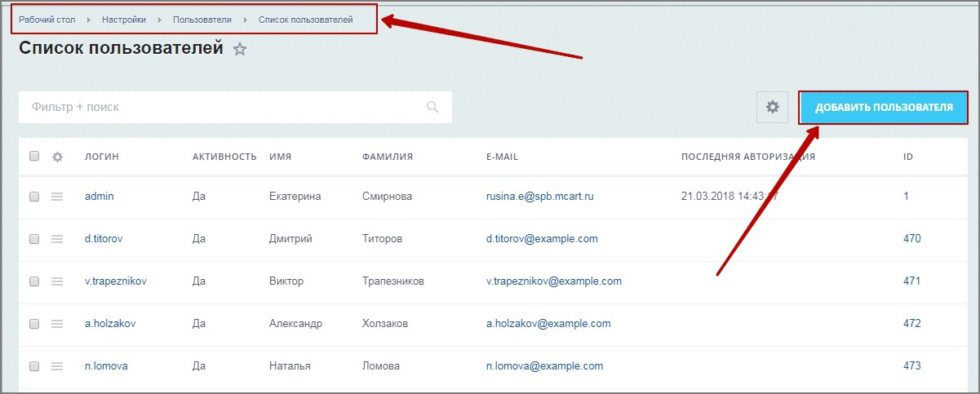This screenshot has height=394, width=980.
Task: Focus the Фильтр + поиск input field
Action: pos(220,107)
